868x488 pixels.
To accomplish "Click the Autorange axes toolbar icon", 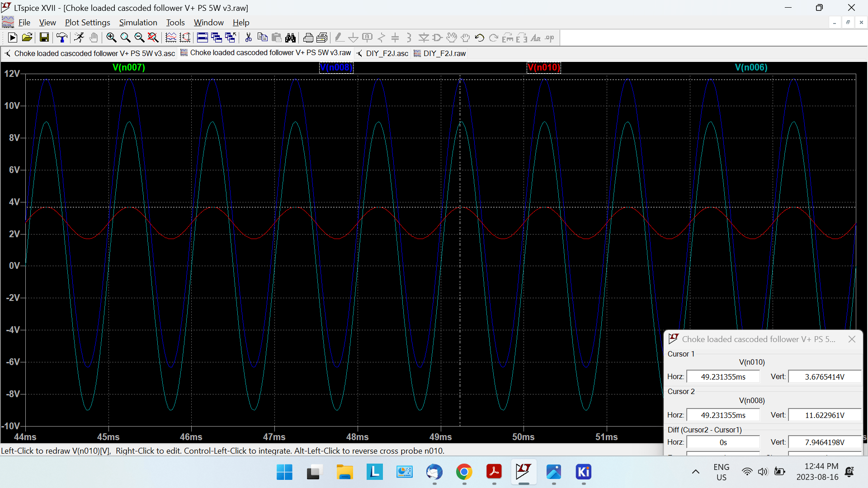I will coord(185,38).
